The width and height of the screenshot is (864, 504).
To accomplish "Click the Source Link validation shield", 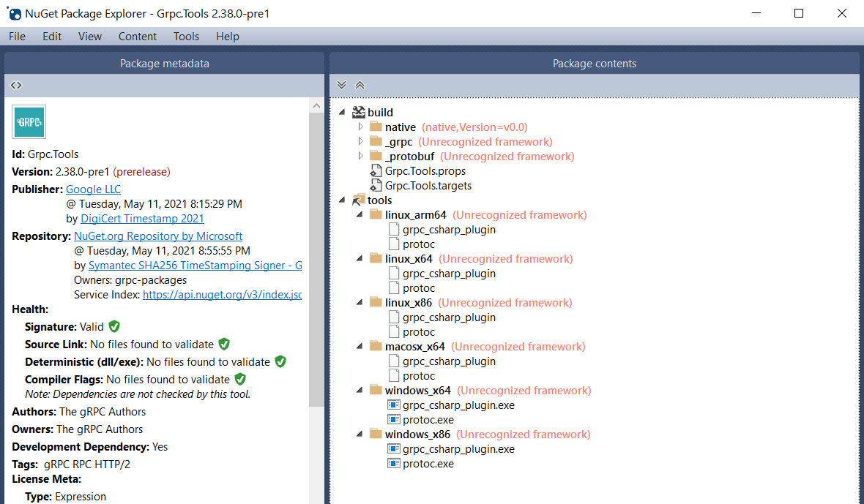I will 224,344.
